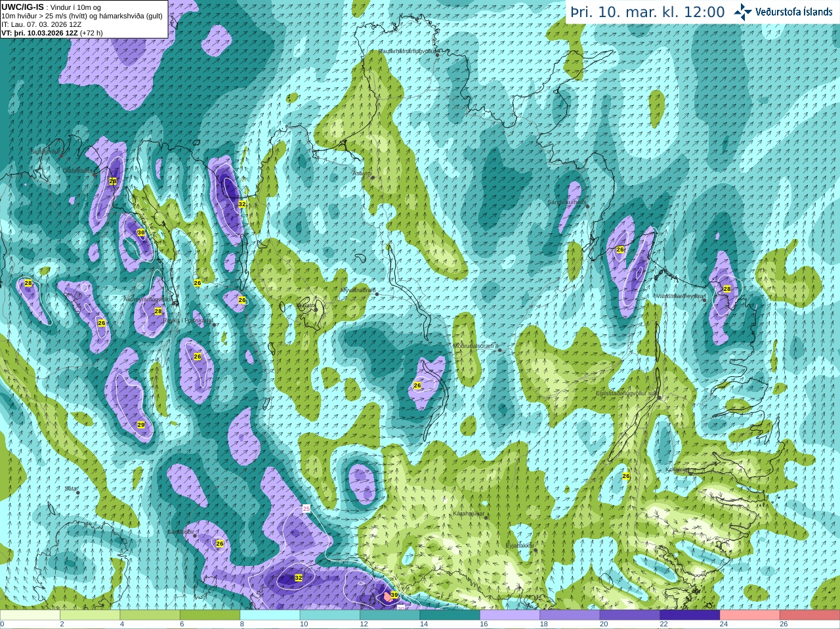Pick the 4–6 m/s color swatch
The image size is (840, 629).
coord(150,615)
